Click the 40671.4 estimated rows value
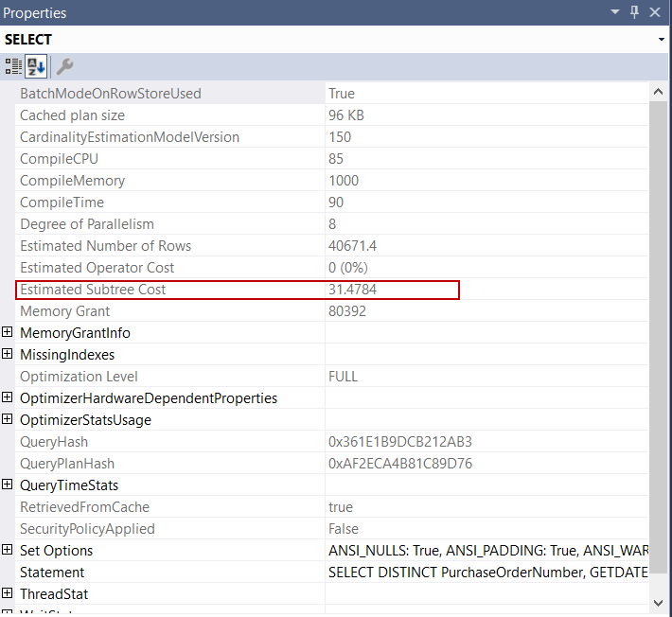The width and height of the screenshot is (672, 617). pyautogui.click(x=352, y=246)
